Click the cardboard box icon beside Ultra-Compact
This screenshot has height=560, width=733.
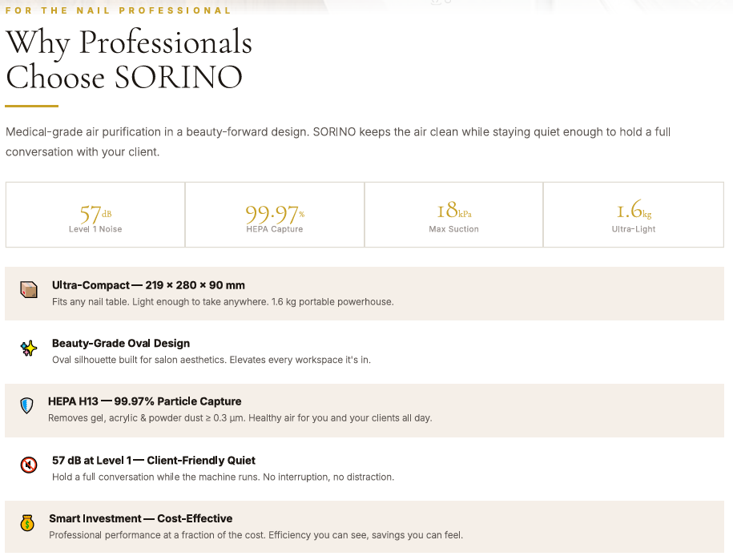[x=29, y=290]
